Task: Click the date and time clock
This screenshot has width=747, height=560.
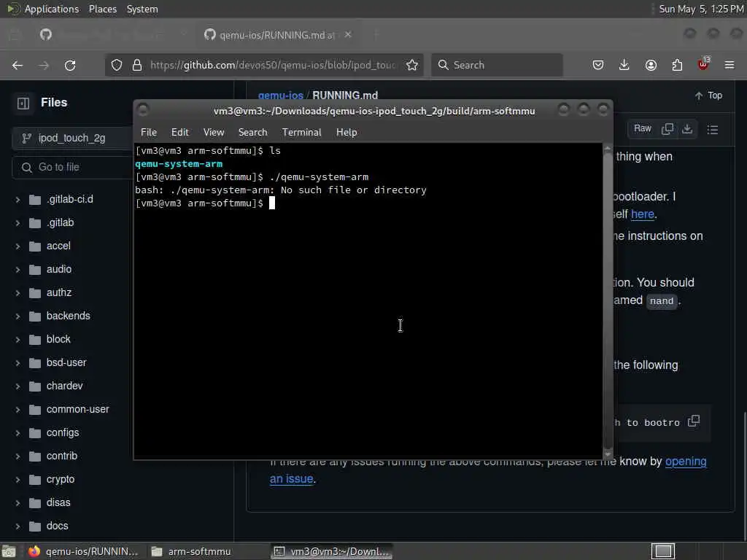Action: (x=701, y=9)
